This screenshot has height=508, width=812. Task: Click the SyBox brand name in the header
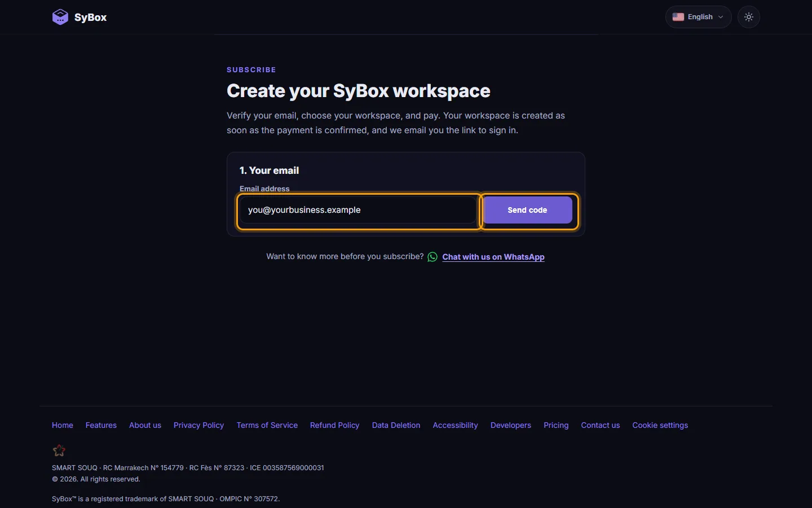(x=90, y=17)
